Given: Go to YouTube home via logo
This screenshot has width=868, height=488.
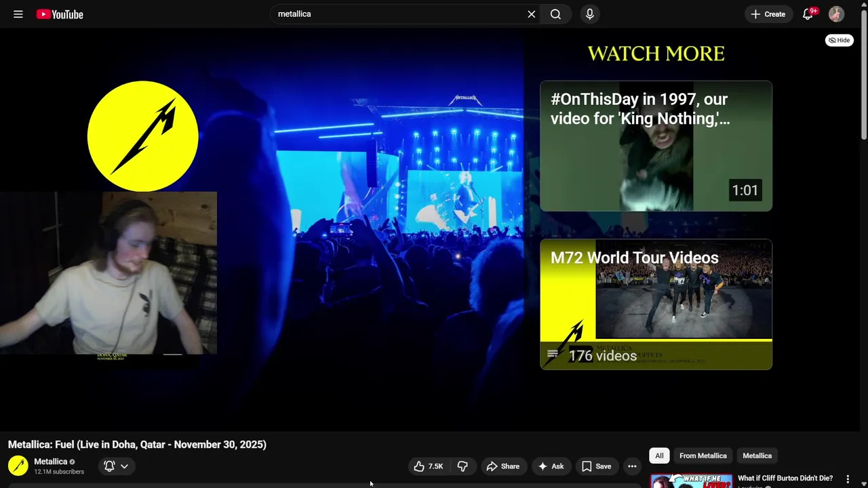Looking at the screenshot, I should tap(60, 14).
